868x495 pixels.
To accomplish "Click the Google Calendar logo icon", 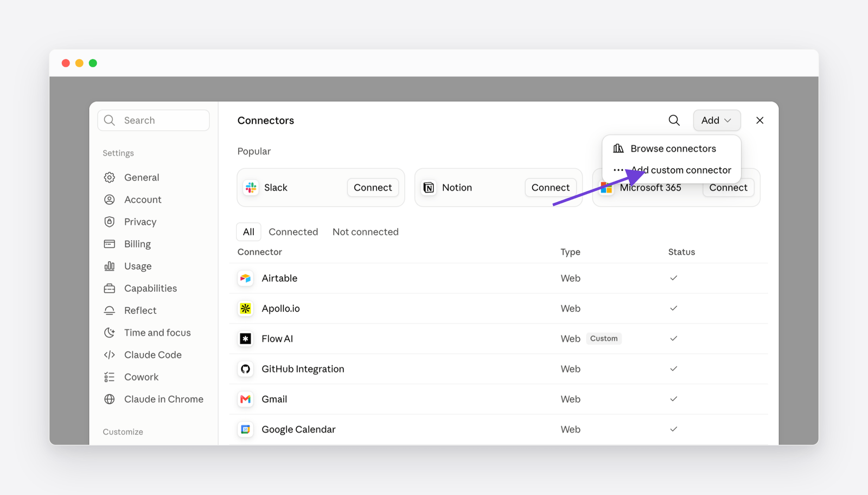I will [246, 429].
